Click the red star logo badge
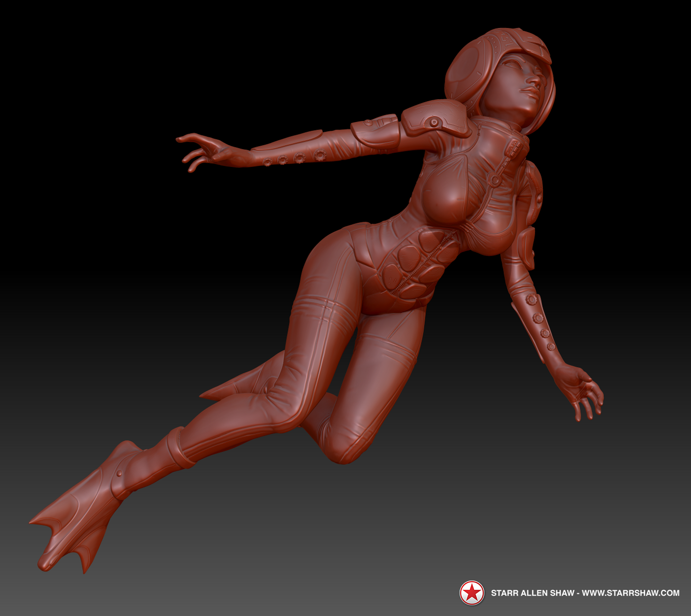 click(x=472, y=593)
